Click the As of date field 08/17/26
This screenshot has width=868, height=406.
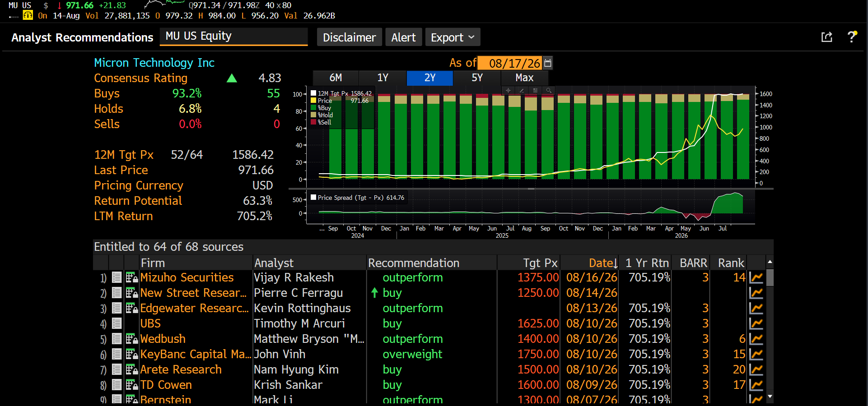pos(510,63)
